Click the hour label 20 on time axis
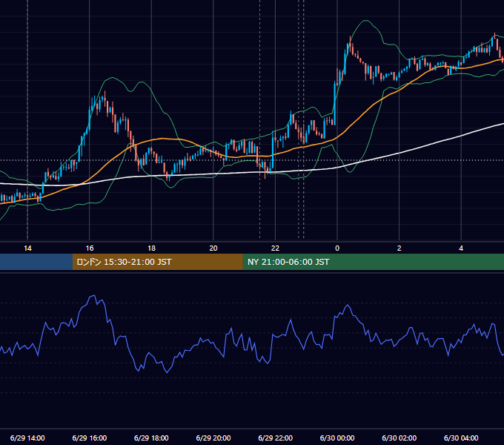This screenshot has height=445, width=504. pyautogui.click(x=213, y=248)
